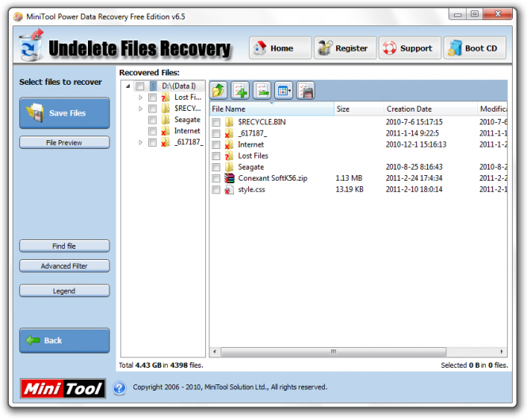Check the Conexant SoftK56.zip checkbox
This screenshot has height=420, width=527.
pos(216,178)
